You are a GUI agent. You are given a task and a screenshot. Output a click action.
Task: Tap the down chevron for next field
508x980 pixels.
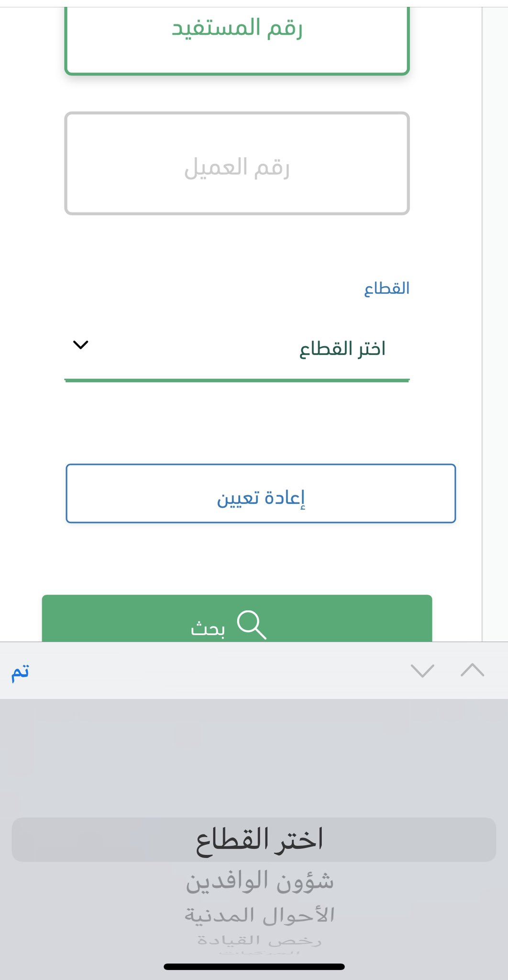tap(422, 670)
